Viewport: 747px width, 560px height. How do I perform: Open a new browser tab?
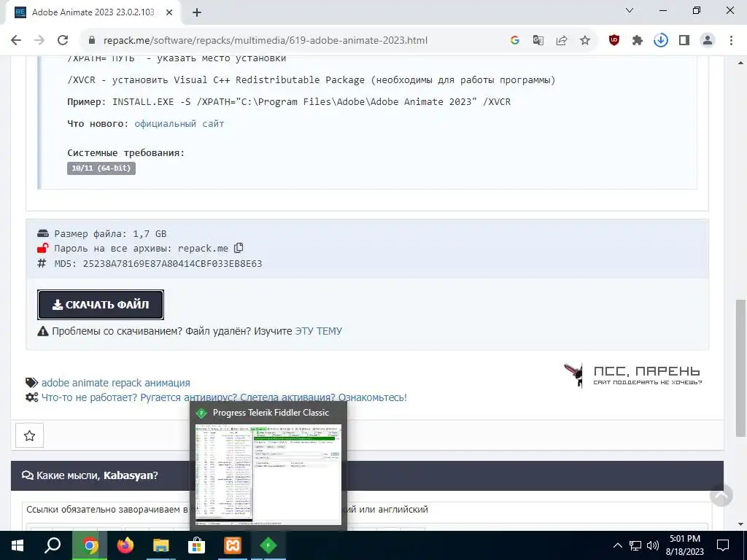coord(197,12)
